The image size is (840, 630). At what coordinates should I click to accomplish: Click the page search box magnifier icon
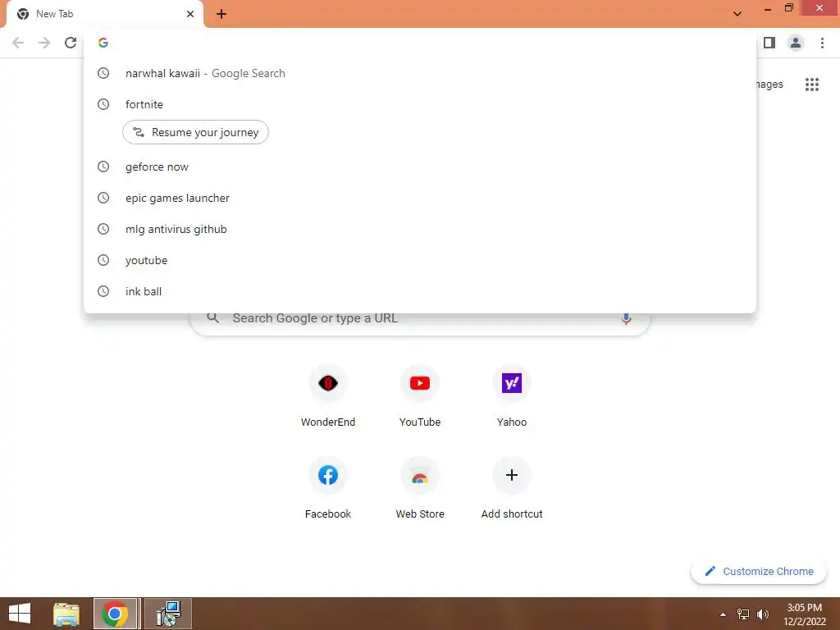click(x=212, y=318)
